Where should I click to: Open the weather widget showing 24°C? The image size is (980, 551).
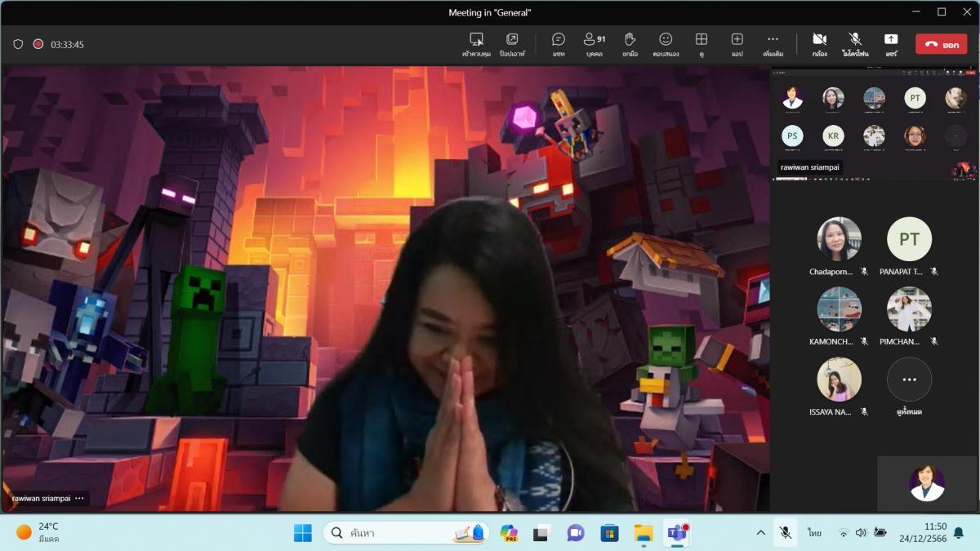click(39, 532)
